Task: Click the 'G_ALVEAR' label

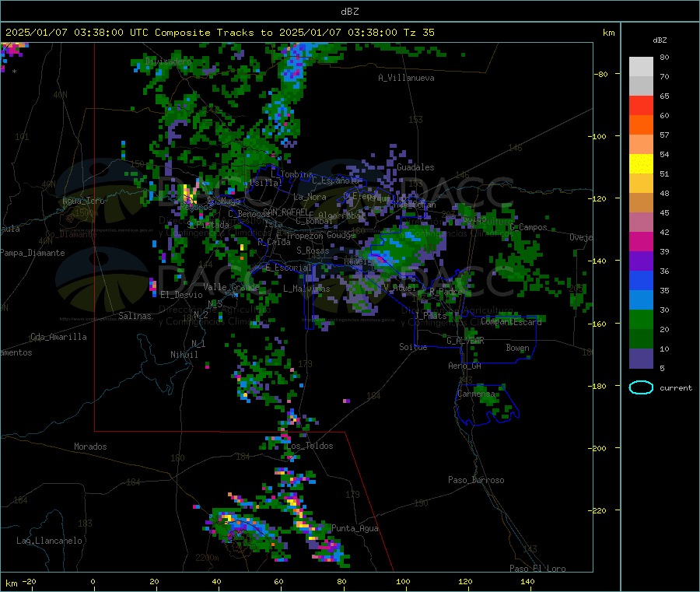Action: [x=465, y=340]
